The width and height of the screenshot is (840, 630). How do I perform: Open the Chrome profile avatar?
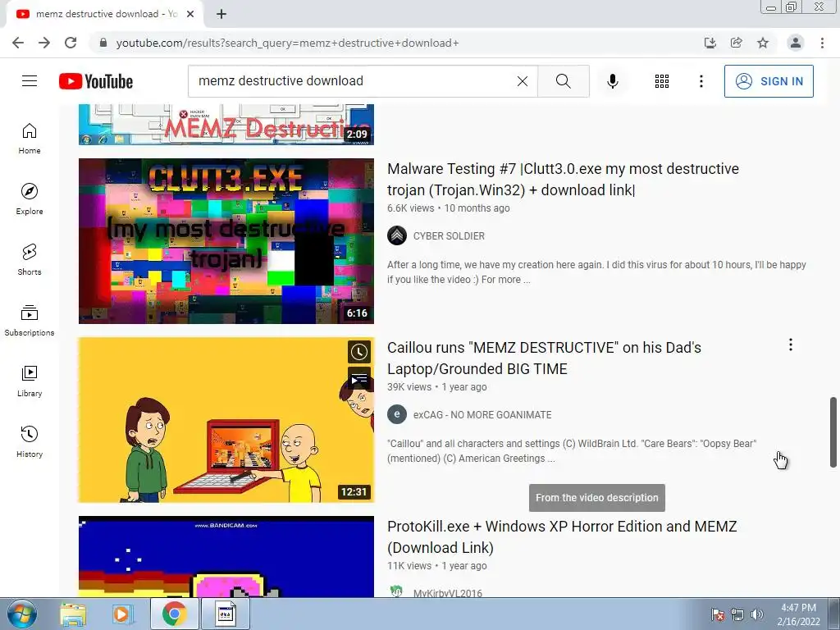pos(796,43)
